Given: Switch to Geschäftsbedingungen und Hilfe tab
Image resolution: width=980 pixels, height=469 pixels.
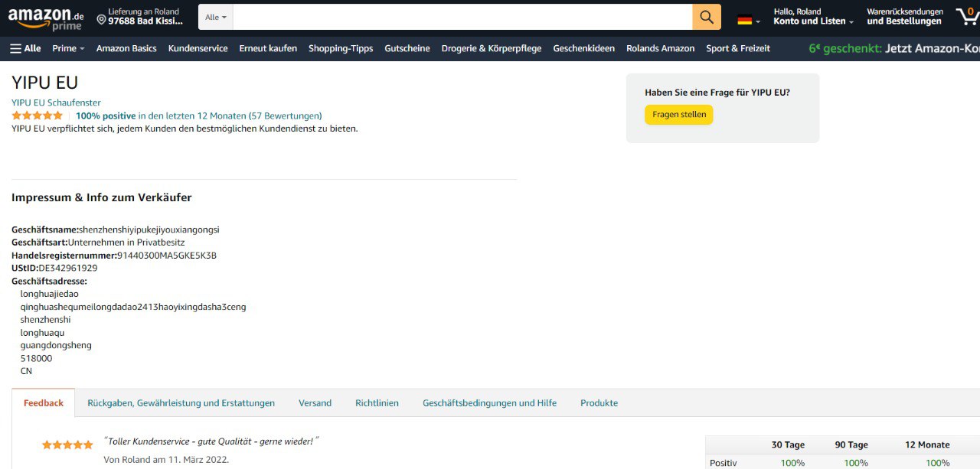Looking at the screenshot, I should point(489,403).
